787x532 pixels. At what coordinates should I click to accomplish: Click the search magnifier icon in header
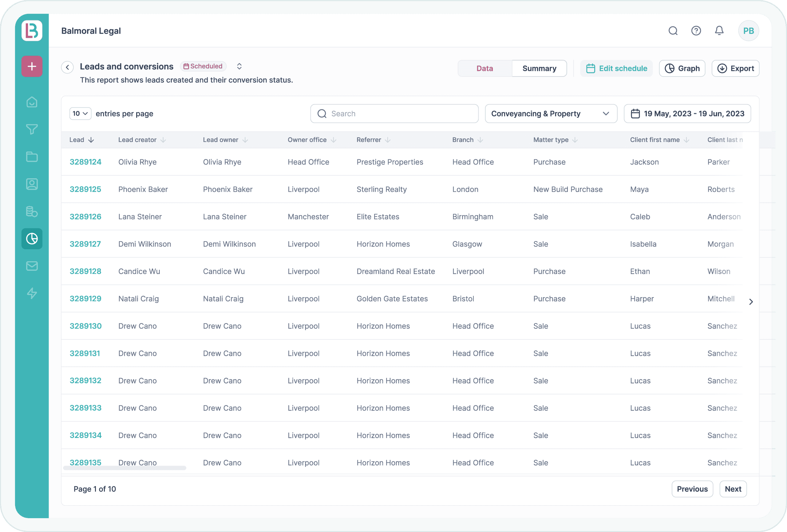673,30
